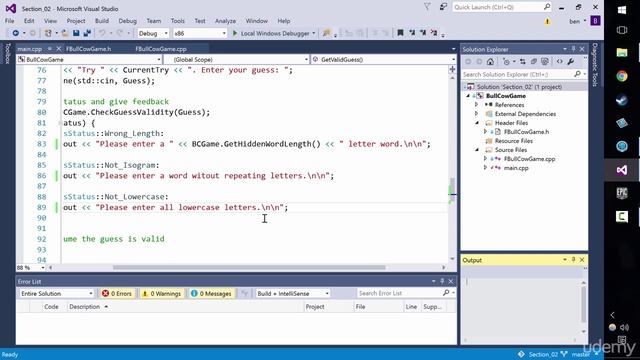Select main.cpp in Solution Explorer
Screen dimensions: 640x360
(x=516, y=168)
